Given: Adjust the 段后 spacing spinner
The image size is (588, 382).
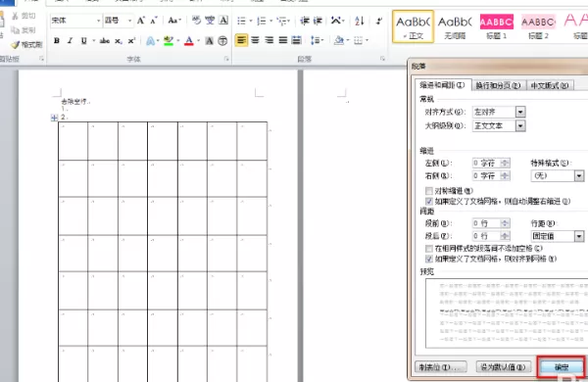Looking at the screenshot, I should pyautogui.click(x=505, y=236).
